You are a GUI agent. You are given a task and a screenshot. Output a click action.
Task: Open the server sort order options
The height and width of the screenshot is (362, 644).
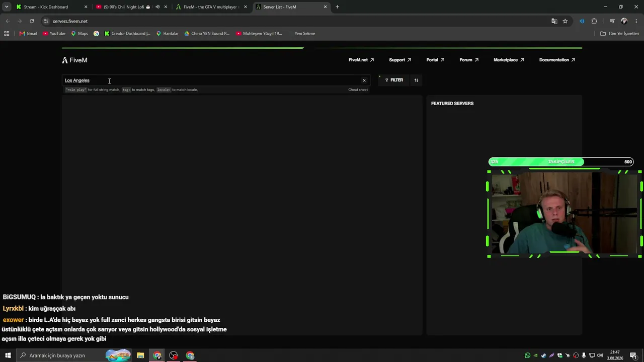(x=416, y=80)
